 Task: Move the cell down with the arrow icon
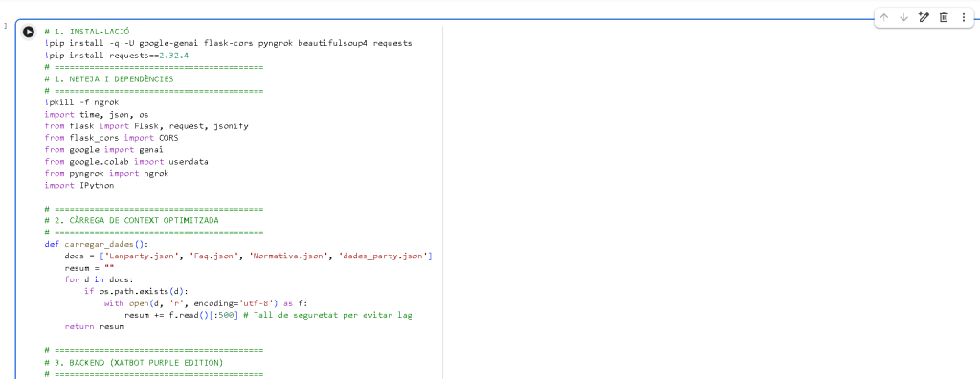click(903, 17)
